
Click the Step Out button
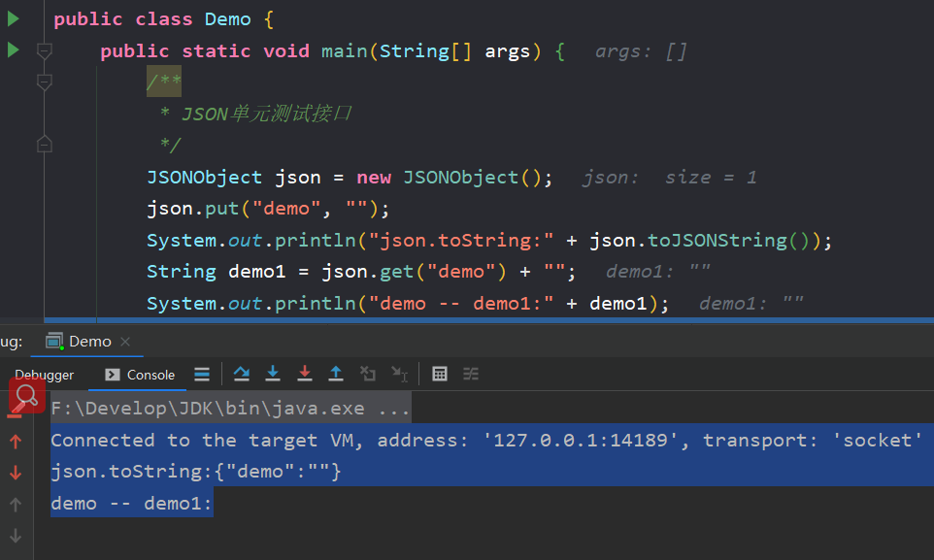336,374
